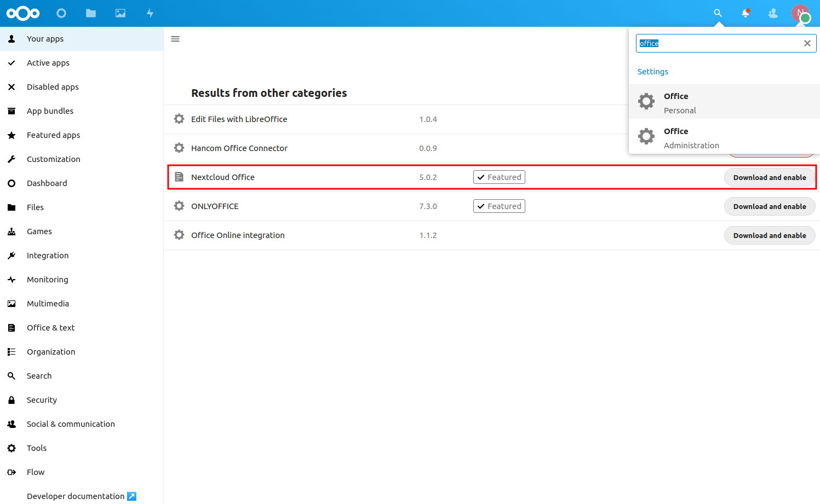Viewport: 820px width, 504px height.
Task: Select Your apps category
Action: 82,39
